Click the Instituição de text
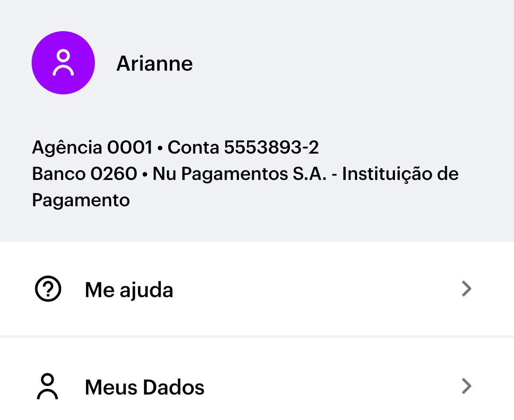 (x=400, y=174)
